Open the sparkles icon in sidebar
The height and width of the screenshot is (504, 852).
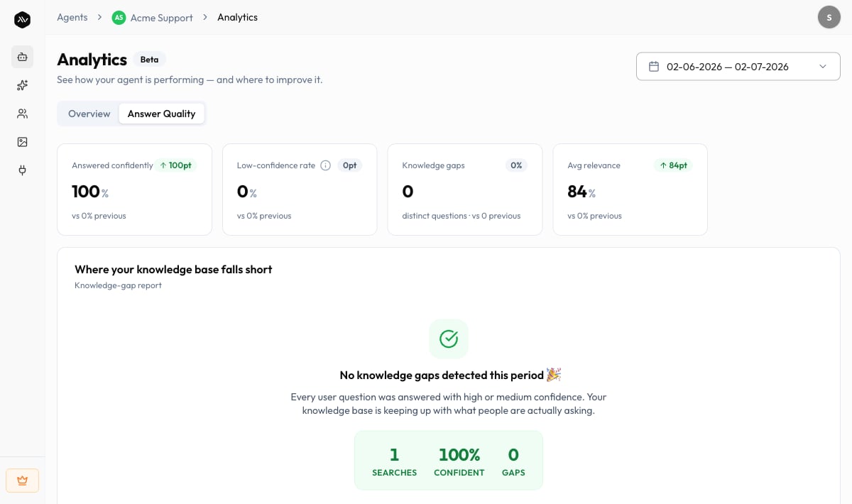coord(22,85)
